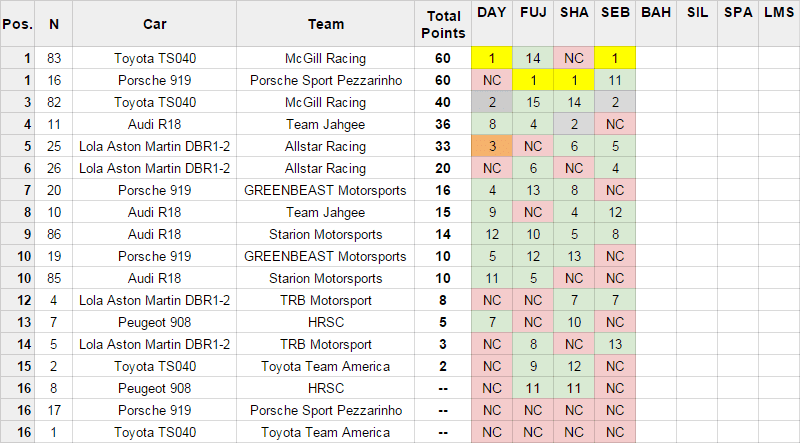The height and width of the screenshot is (443, 800).
Task: Select the Team column header
Action: (x=326, y=24)
